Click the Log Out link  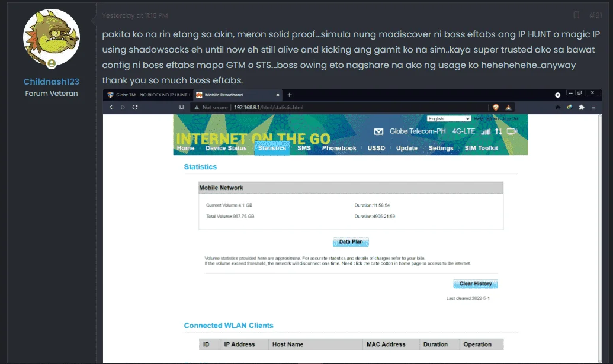(510, 118)
